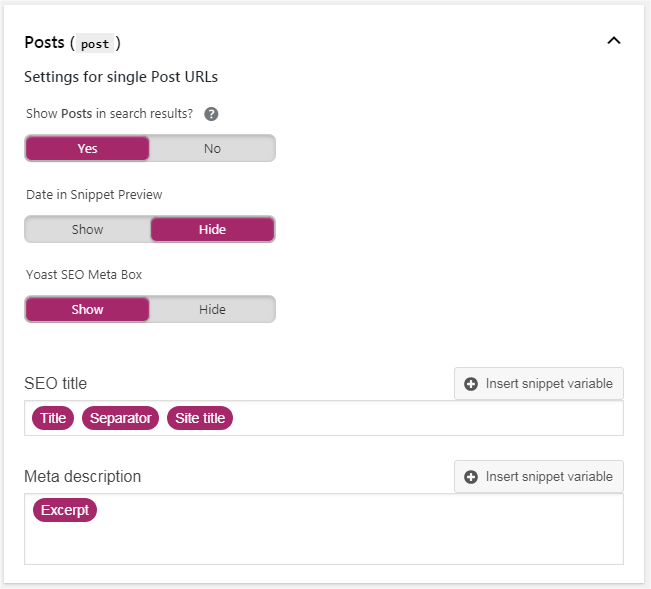Hide the Yoast SEO Meta Box
The image size is (651, 589).
point(212,309)
